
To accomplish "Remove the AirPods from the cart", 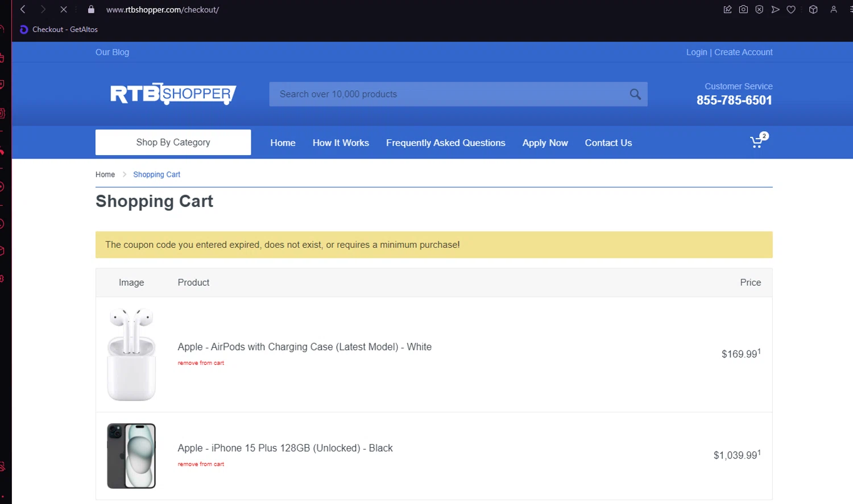I will pyautogui.click(x=201, y=363).
